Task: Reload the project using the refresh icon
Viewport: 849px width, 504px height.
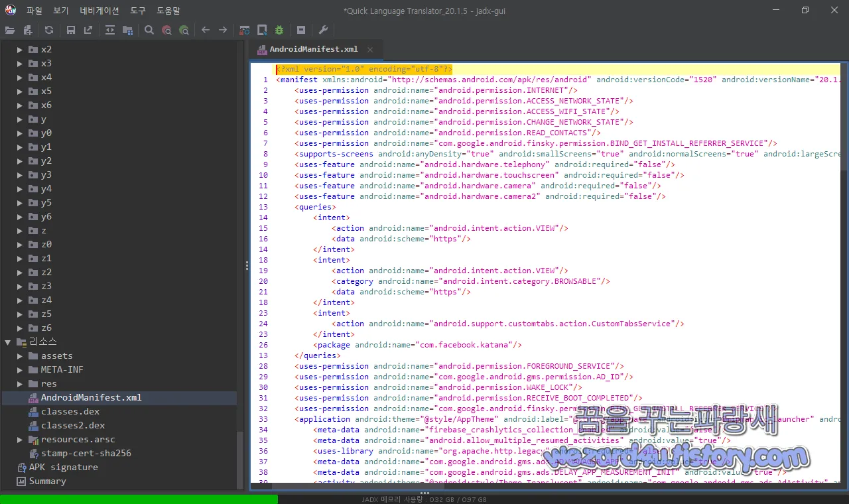Action: click(x=49, y=30)
